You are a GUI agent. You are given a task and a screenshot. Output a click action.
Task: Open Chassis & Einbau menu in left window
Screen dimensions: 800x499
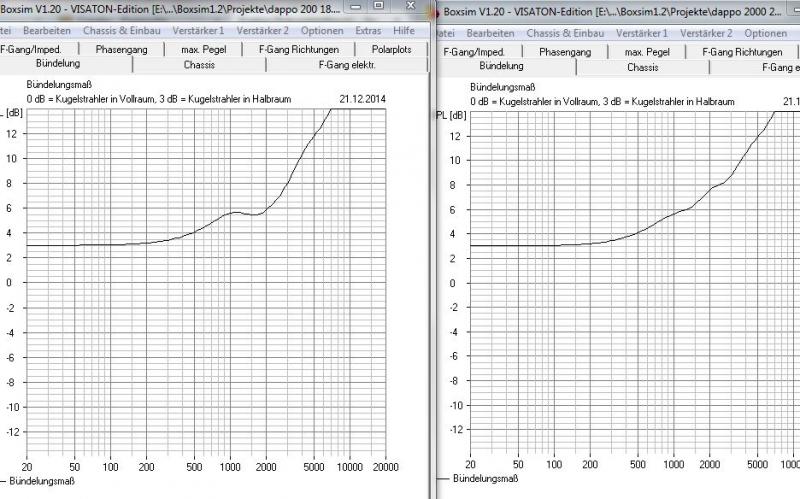tap(121, 31)
